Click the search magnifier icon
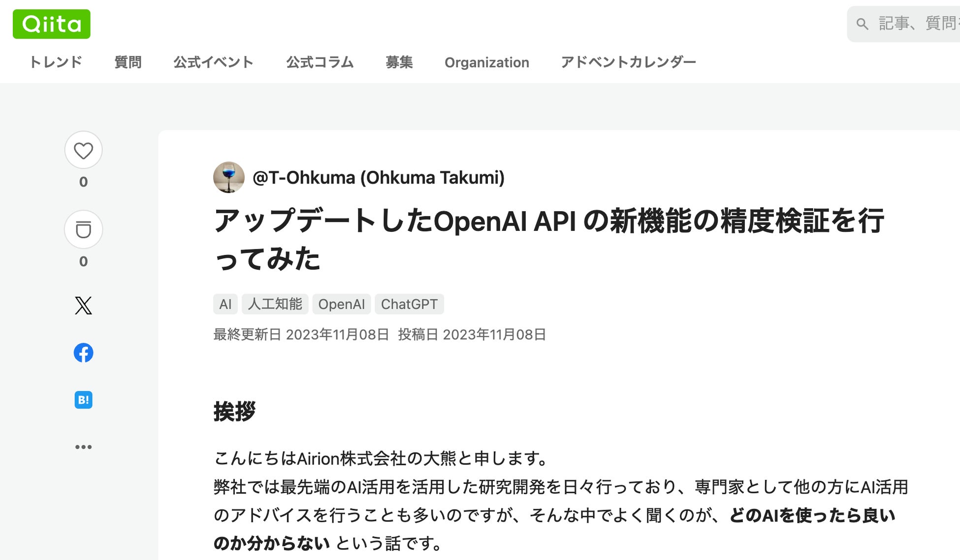The height and width of the screenshot is (560, 960). [862, 24]
